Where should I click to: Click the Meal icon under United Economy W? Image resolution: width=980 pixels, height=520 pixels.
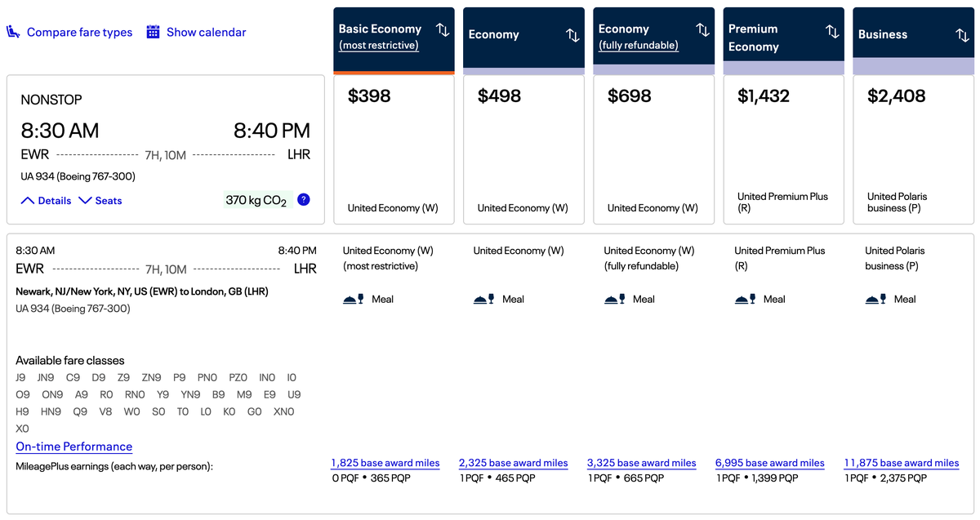pyautogui.click(x=483, y=299)
